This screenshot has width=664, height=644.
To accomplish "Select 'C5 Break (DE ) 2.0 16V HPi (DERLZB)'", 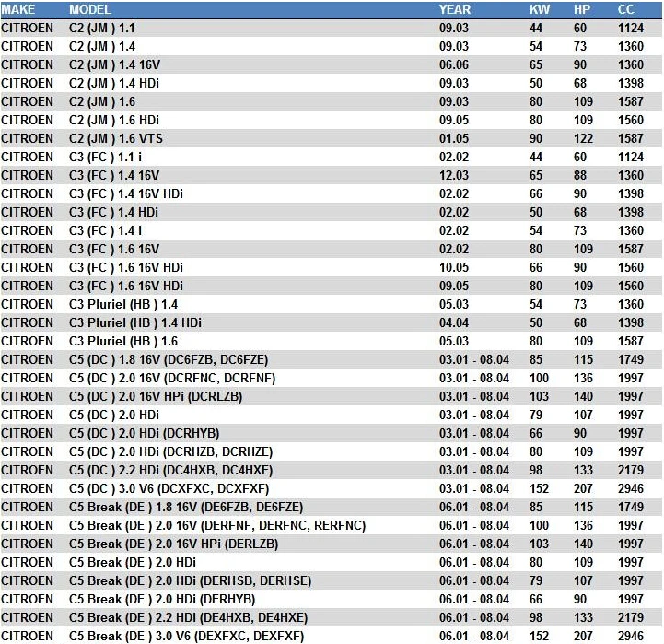I will [x=174, y=544].
